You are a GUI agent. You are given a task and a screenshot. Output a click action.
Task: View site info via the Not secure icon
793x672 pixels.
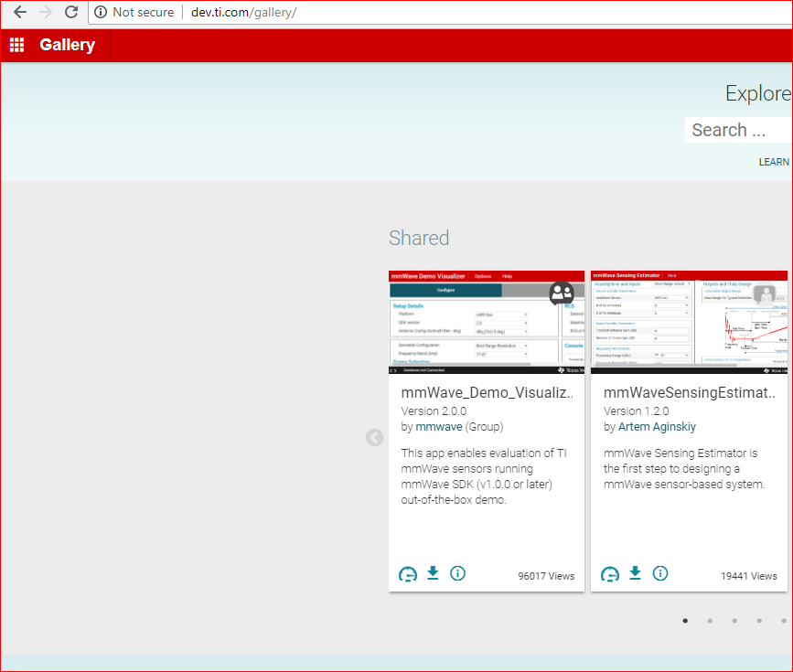(101, 12)
